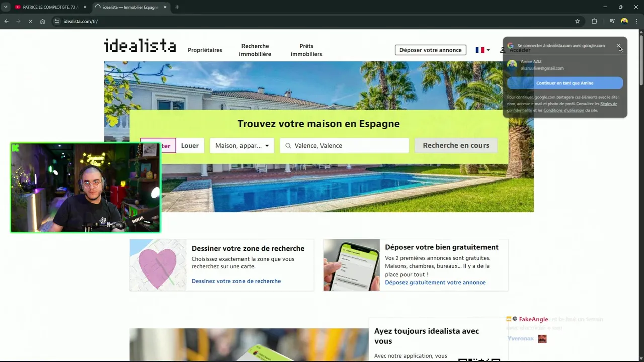Open the Propriétaires menu
The image size is (644, 362).
pyautogui.click(x=205, y=50)
